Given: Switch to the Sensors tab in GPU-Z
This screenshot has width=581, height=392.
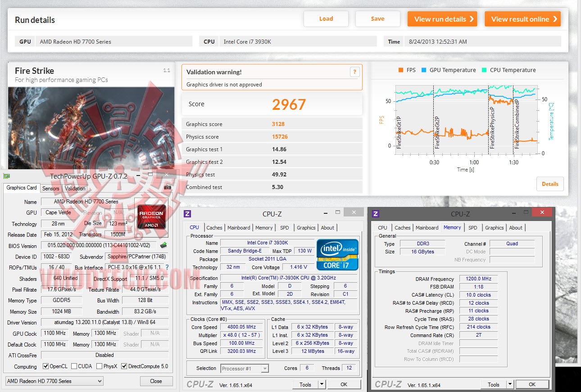Looking at the screenshot, I should click(51, 189).
